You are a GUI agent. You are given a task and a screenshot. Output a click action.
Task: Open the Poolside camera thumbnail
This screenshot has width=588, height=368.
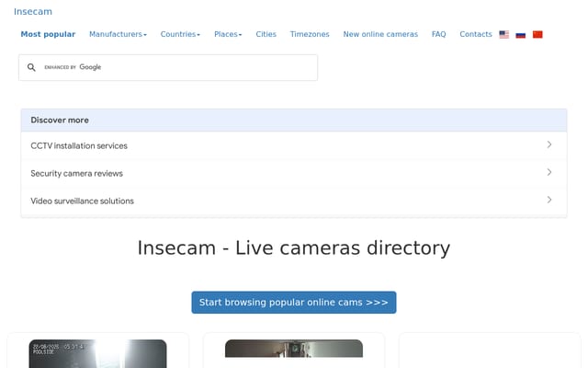coord(97,353)
